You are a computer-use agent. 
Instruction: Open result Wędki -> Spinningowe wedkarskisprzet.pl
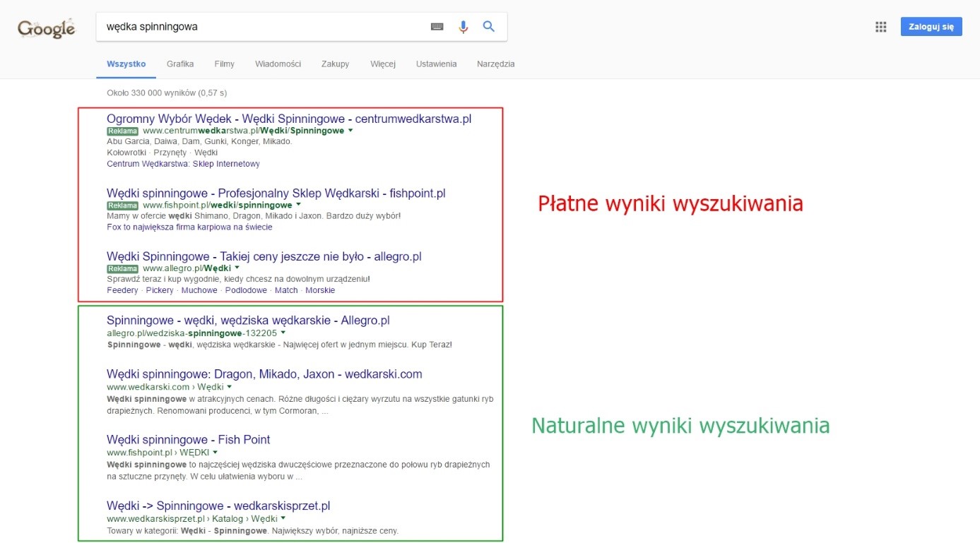point(218,506)
